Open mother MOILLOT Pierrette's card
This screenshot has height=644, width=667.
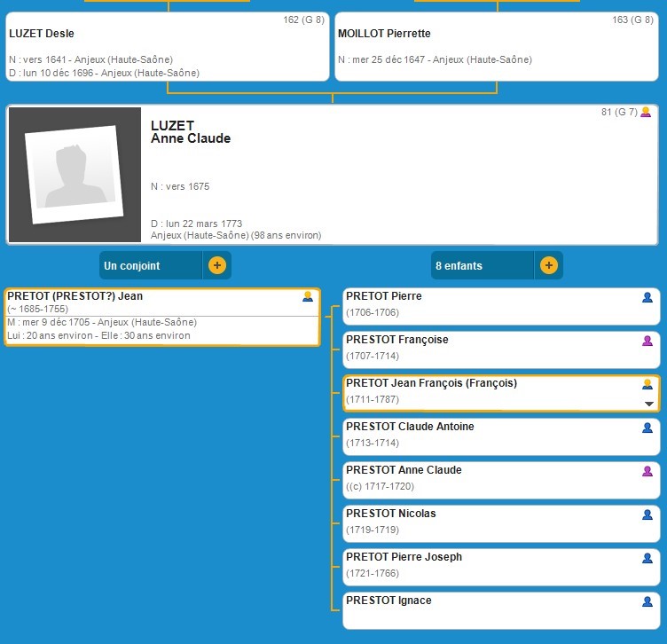point(496,46)
